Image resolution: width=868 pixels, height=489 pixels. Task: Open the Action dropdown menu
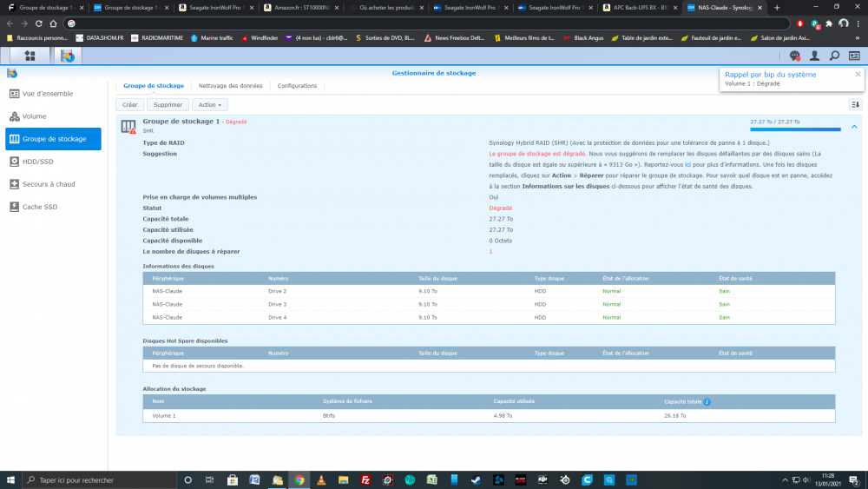coord(209,104)
